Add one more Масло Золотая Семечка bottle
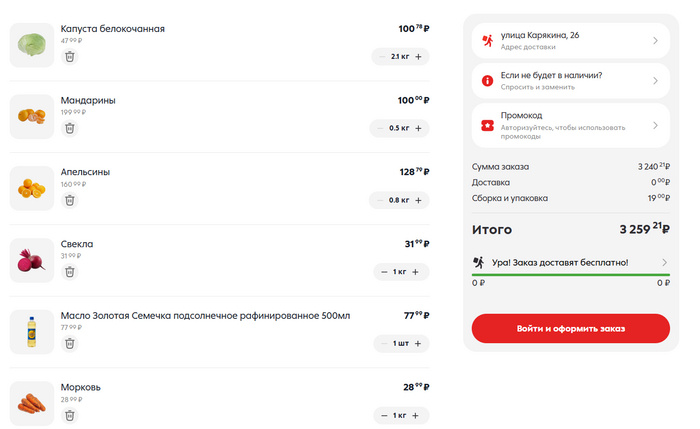Image resolution: width=700 pixels, height=429 pixels. 419,343
